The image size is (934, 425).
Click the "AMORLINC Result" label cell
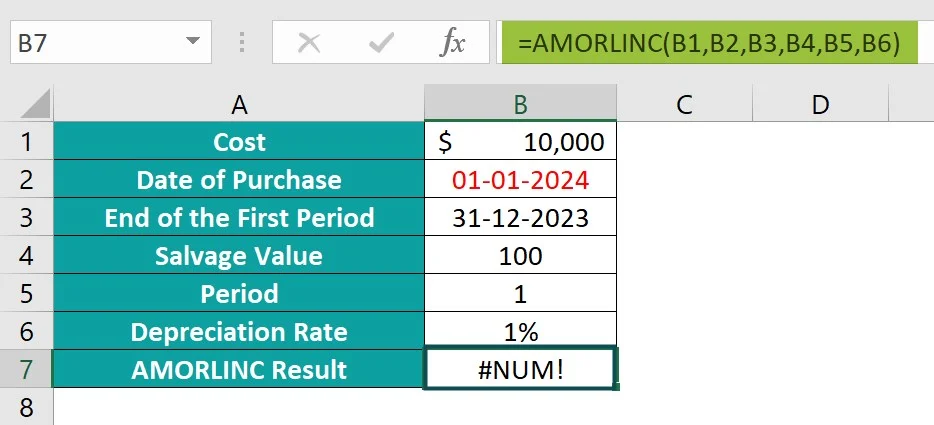pyautogui.click(x=239, y=370)
